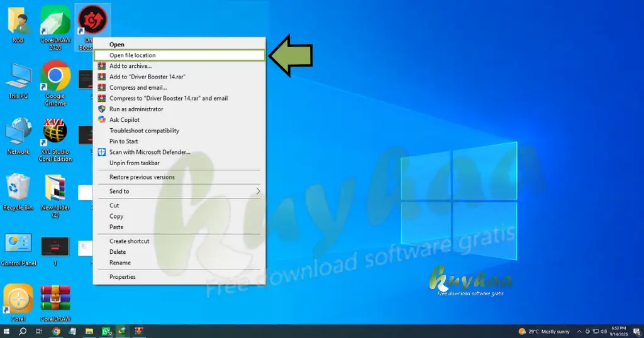Choose Compress and email...
Screen dimensions: 644x338
click(x=179, y=87)
